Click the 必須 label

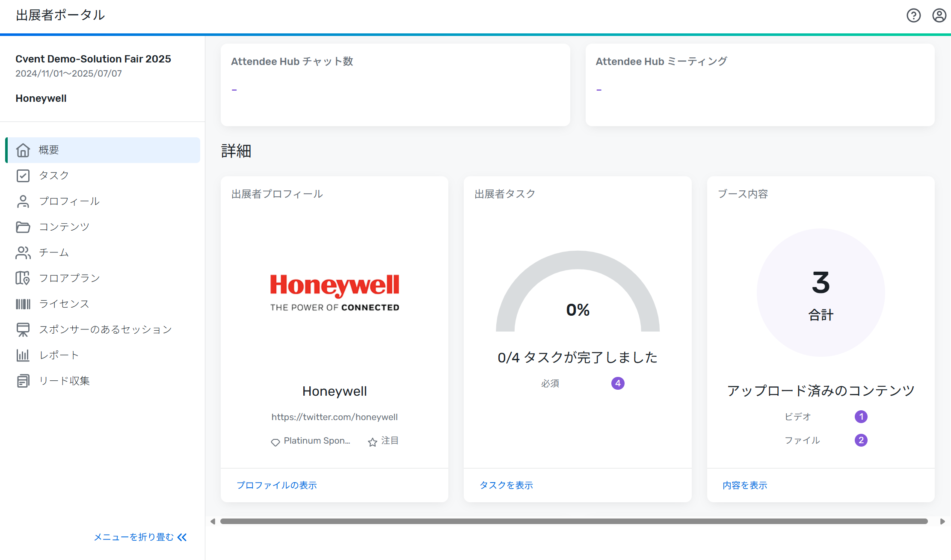pos(550,384)
